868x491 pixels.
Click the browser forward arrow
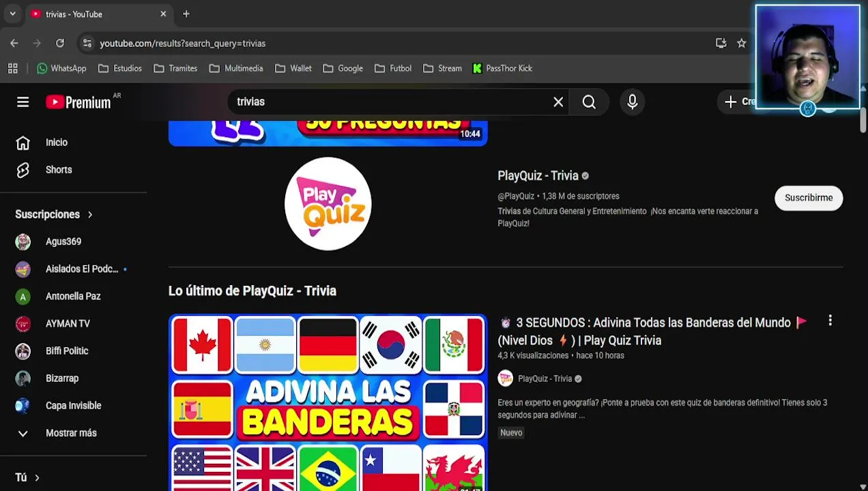[37, 43]
